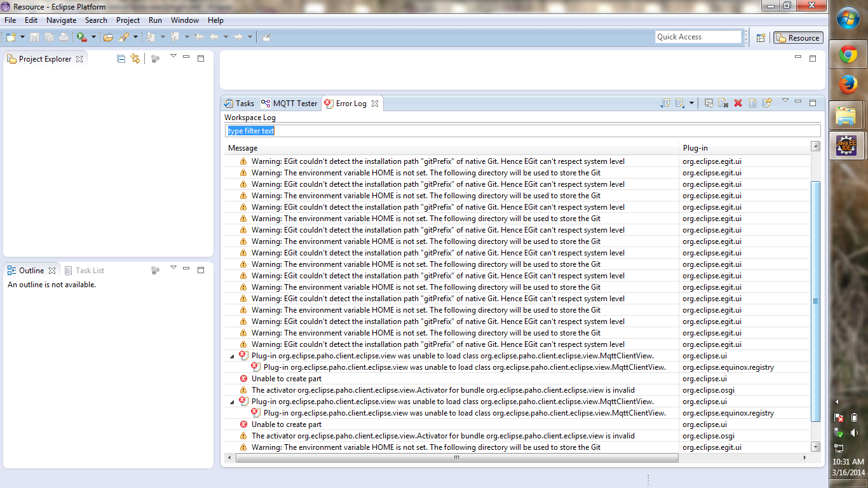Click the Save All toolbar icon
868x488 pixels.
(x=49, y=37)
